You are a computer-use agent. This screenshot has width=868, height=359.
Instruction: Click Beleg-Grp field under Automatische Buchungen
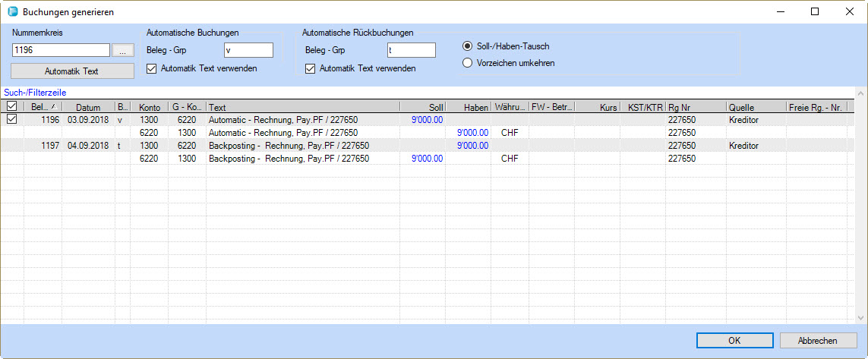click(x=248, y=50)
